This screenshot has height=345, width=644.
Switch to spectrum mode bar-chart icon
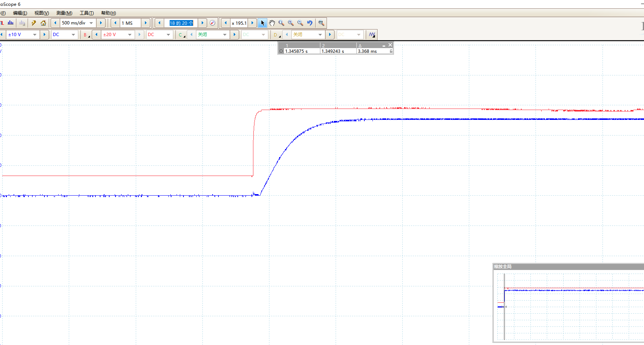[11, 23]
